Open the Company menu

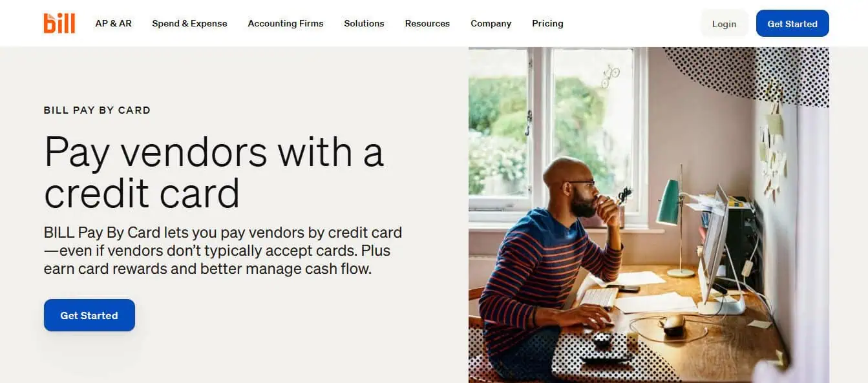click(491, 23)
